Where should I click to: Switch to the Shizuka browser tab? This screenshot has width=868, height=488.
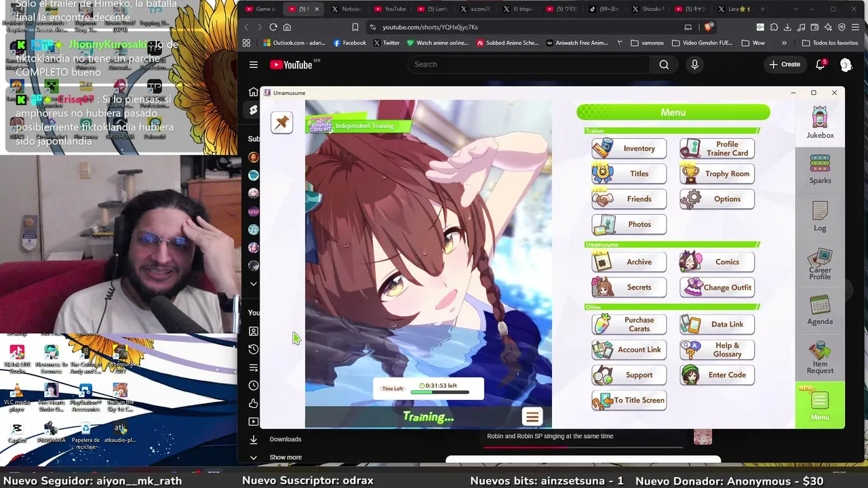click(x=648, y=9)
